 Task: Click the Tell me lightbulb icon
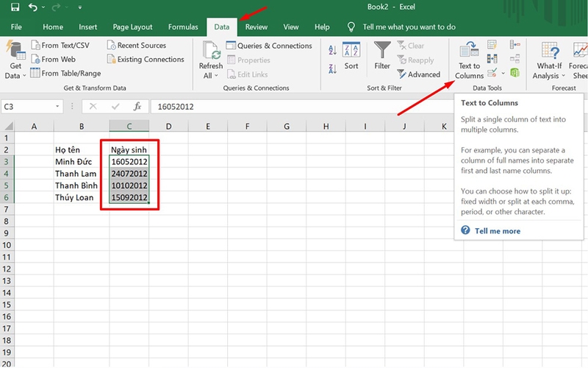click(x=351, y=27)
